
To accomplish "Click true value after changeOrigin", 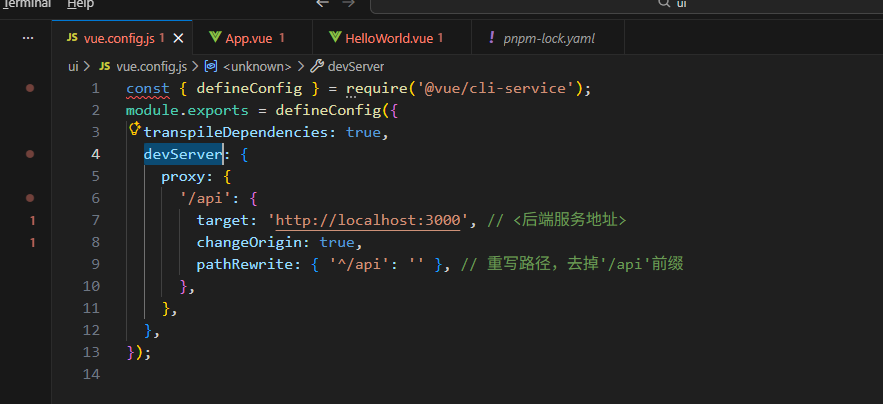I will (x=337, y=242).
